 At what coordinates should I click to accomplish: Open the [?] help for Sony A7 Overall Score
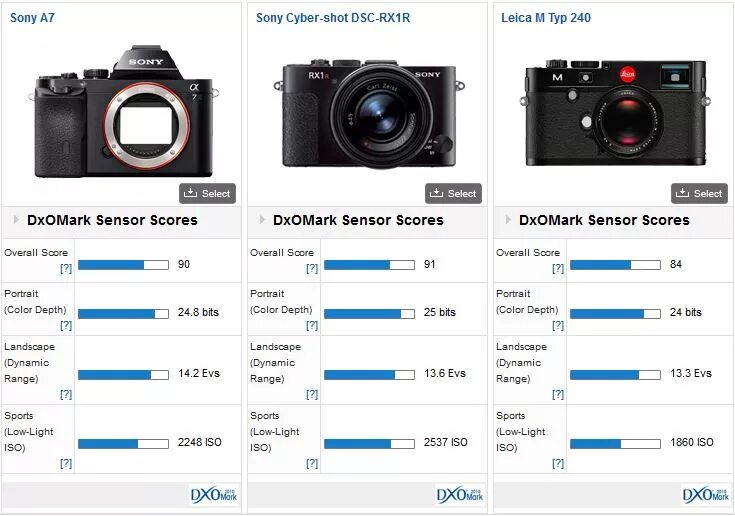pyautogui.click(x=66, y=269)
